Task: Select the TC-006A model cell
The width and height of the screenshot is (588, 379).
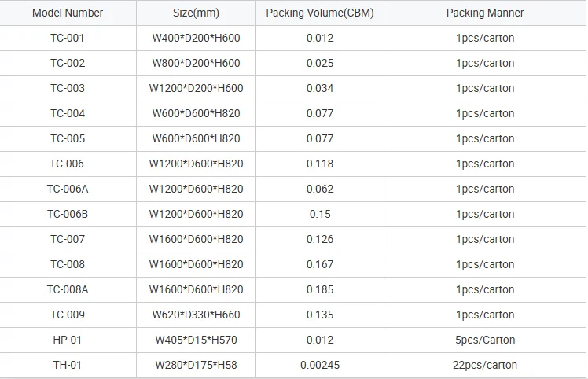Action: pos(68,189)
